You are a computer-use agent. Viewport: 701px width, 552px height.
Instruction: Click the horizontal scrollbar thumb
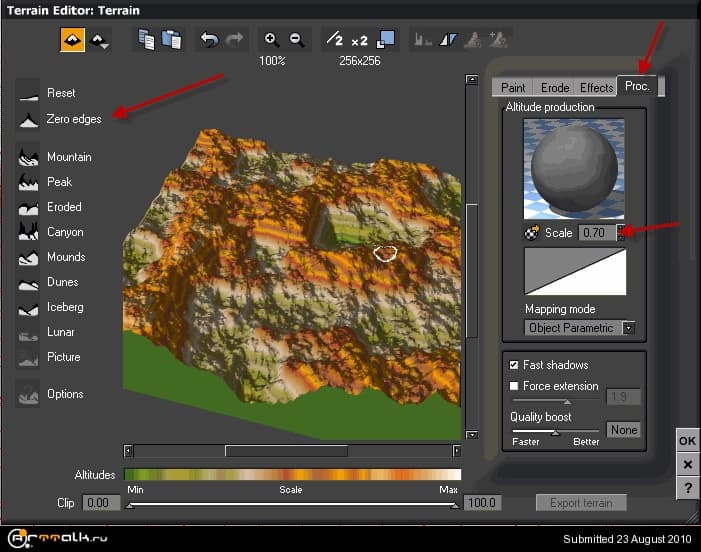[x=286, y=451]
